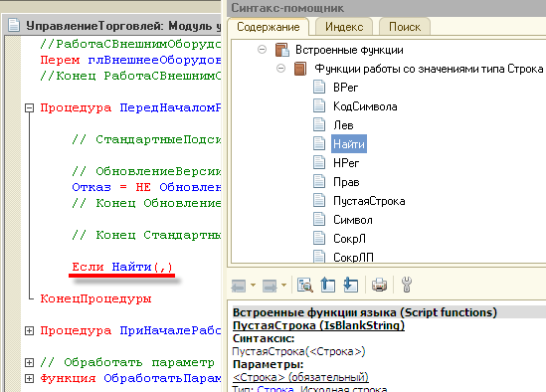Image resolution: width=546 pixels, height=392 pixels.
Task: Expand function ОбработатьПарам in code editor
Action: [29, 378]
